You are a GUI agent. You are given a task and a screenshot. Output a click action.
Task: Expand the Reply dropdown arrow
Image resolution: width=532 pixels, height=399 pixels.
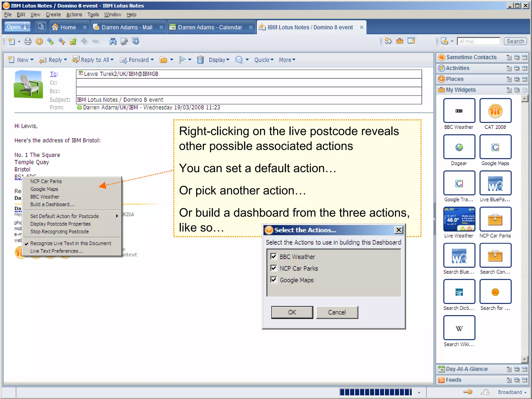(x=65, y=60)
